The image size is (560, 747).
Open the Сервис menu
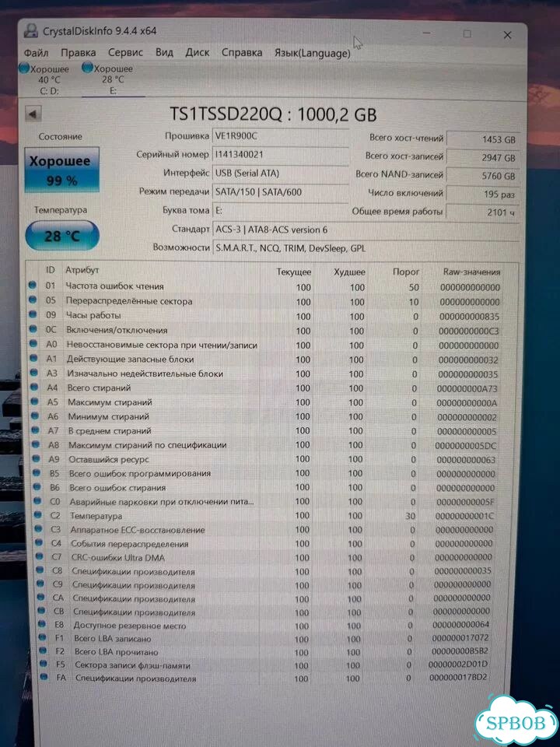click(x=125, y=52)
